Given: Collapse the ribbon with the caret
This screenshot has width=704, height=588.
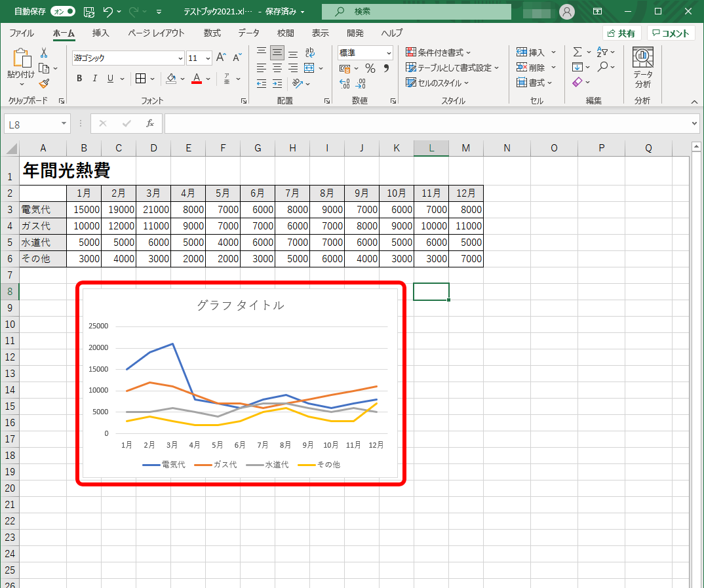Looking at the screenshot, I should coord(694,102).
